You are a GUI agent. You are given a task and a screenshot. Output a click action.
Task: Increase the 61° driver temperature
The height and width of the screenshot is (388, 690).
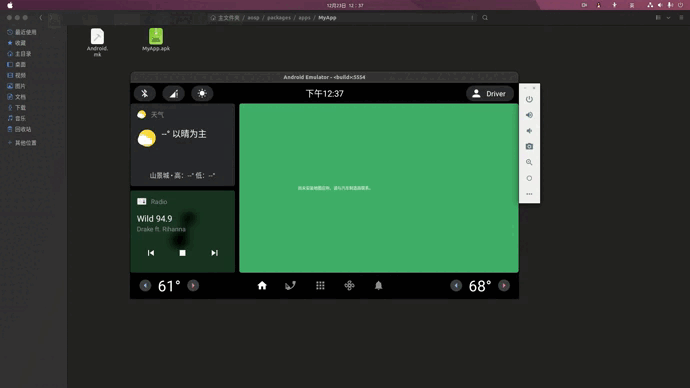tap(193, 286)
